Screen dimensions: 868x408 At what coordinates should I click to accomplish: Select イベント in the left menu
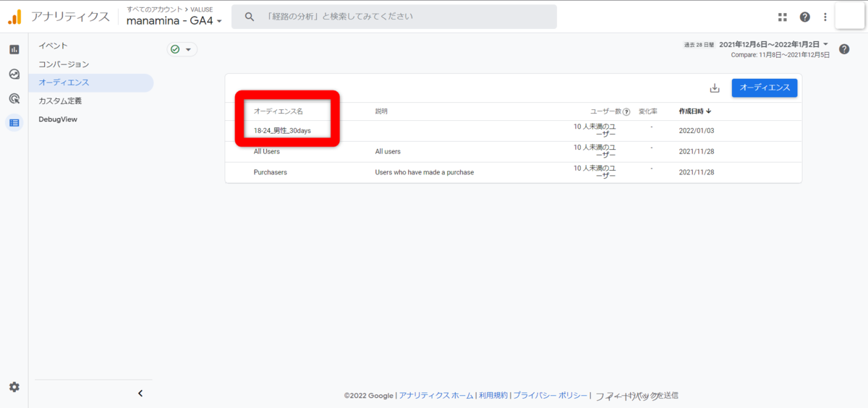click(54, 46)
